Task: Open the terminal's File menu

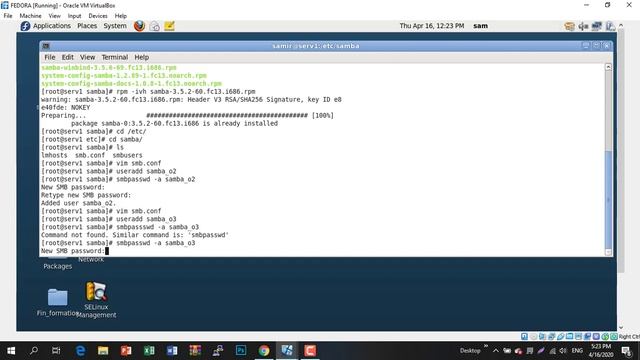Action: coord(50,57)
